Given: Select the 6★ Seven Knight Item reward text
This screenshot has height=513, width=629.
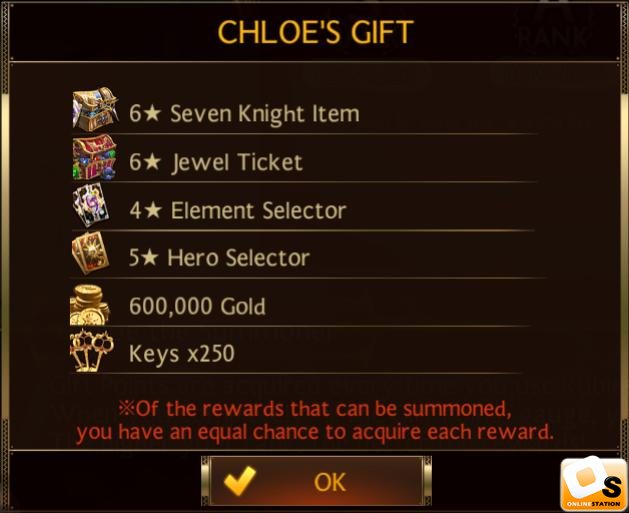Looking at the screenshot, I should pyautogui.click(x=244, y=114).
